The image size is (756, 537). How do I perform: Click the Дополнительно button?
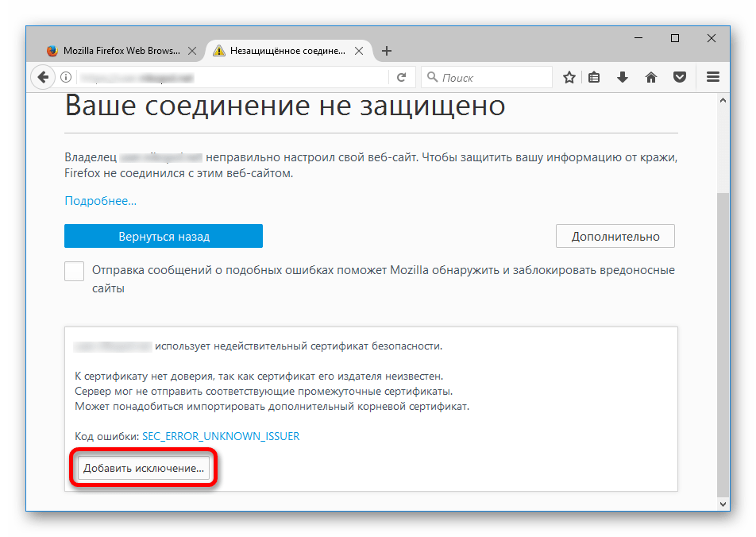[615, 237]
